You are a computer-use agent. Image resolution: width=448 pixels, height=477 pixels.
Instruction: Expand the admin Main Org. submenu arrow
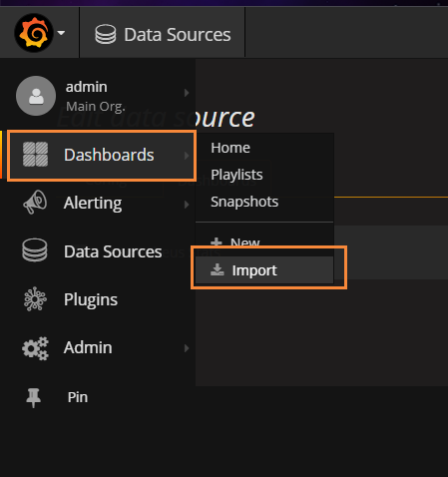187,93
